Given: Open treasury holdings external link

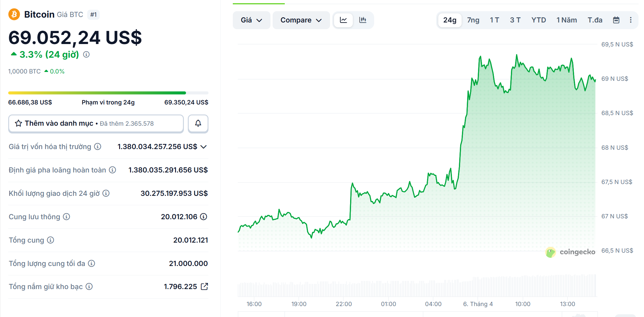Looking at the screenshot, I should [x=205, y=286].
